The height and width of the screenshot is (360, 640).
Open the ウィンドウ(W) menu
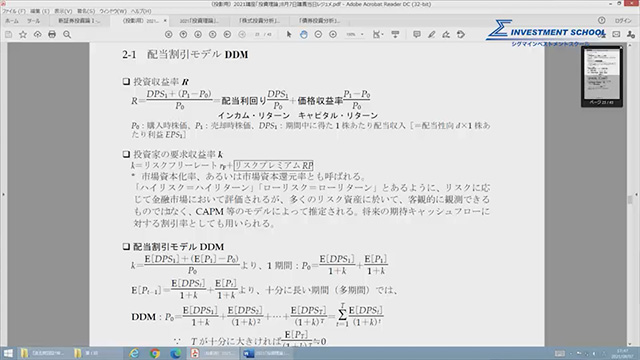pos(113,11)
